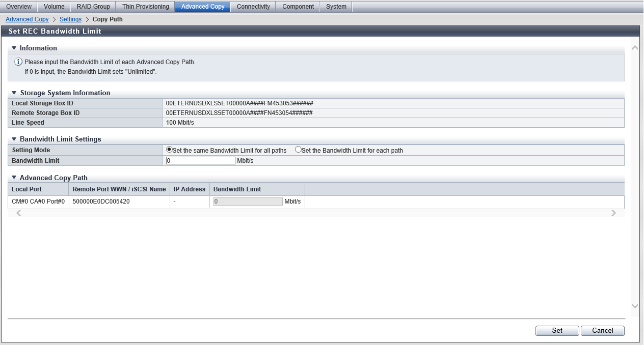Switch to the Volume tab
Viewport: 644px width, 345px height.
(54, 7)
